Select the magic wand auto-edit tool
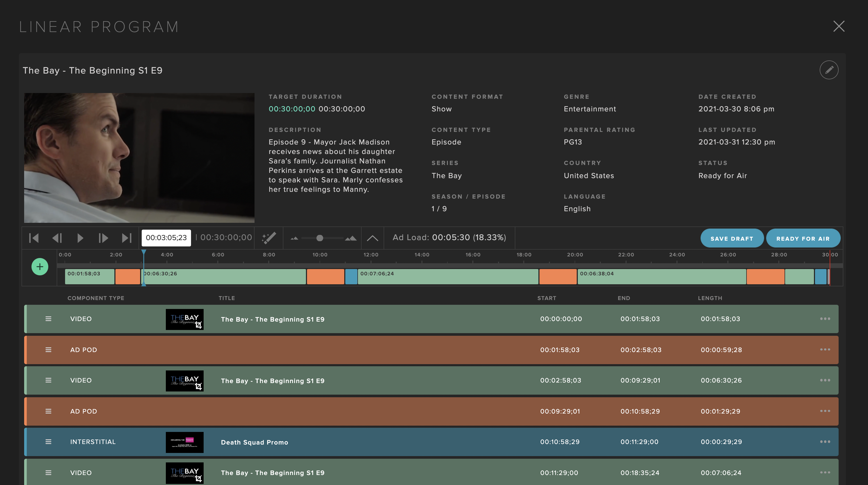This screenshot has height=485, width=868. (x=268, y=238)
